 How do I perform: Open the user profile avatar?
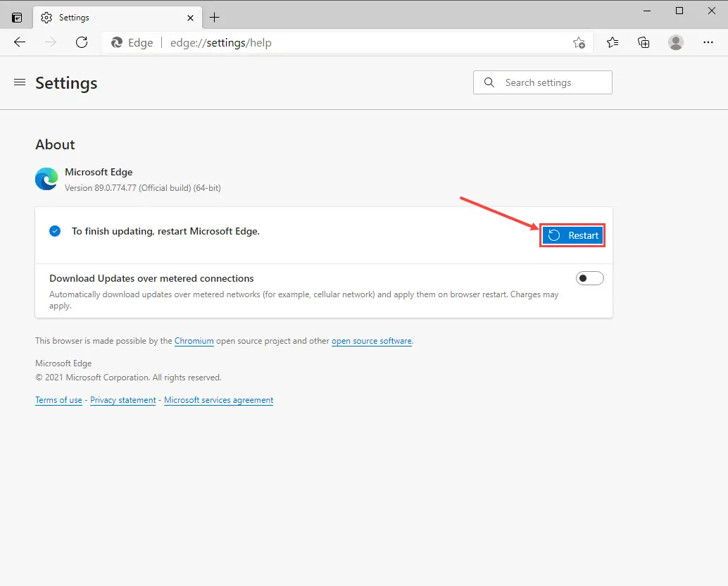click(x=675, y=43)
